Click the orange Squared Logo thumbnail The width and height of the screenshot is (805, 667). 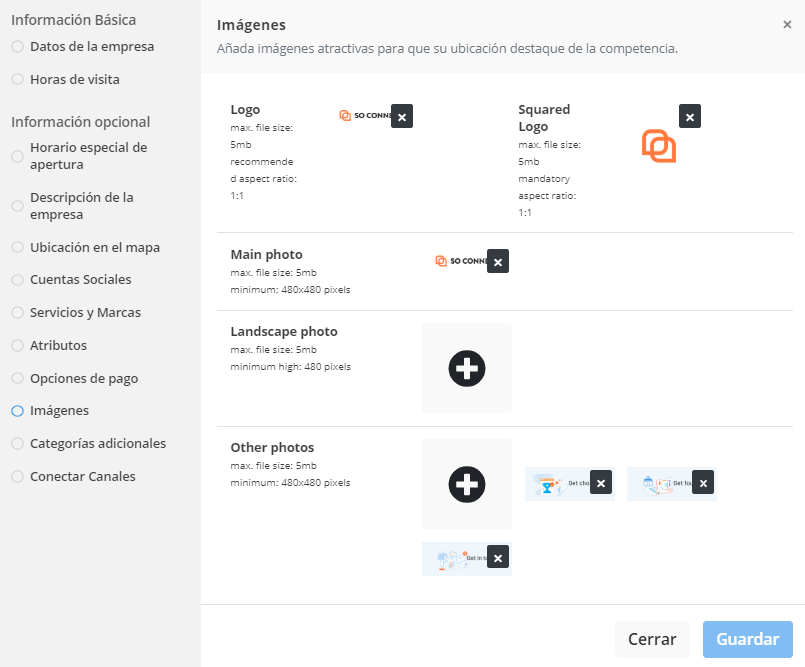click(x=659, y=146)
